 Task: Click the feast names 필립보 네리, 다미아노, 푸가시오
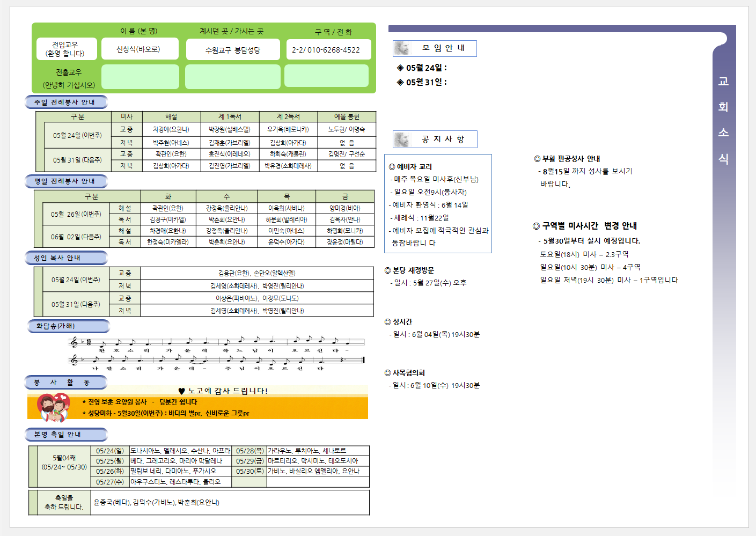pyautogui.click(x=173, y=471)
